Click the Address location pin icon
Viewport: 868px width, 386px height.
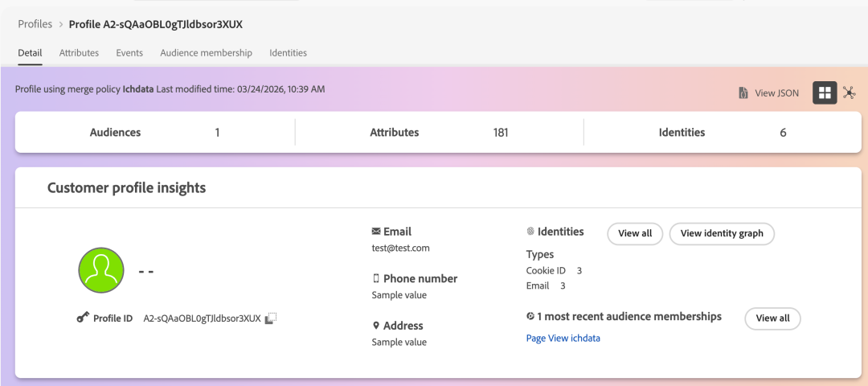(376, 326)
